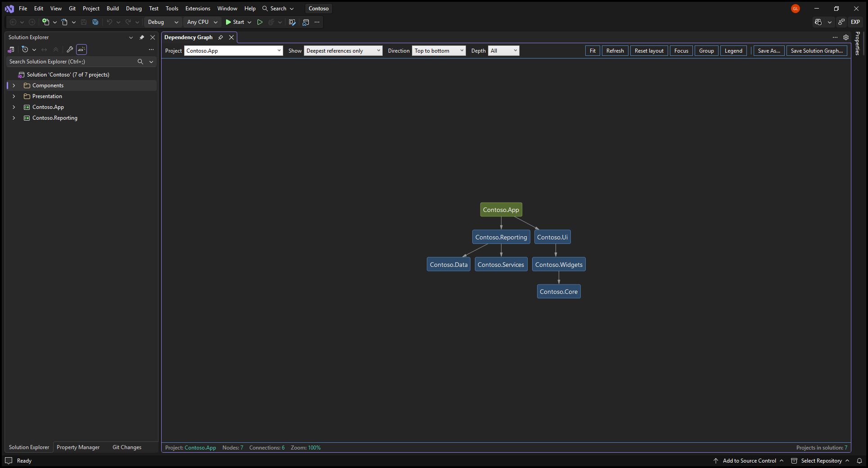Switch to the Property Manager tab
This screenshot has height=468, width=868.
click(x=78, y=447)
